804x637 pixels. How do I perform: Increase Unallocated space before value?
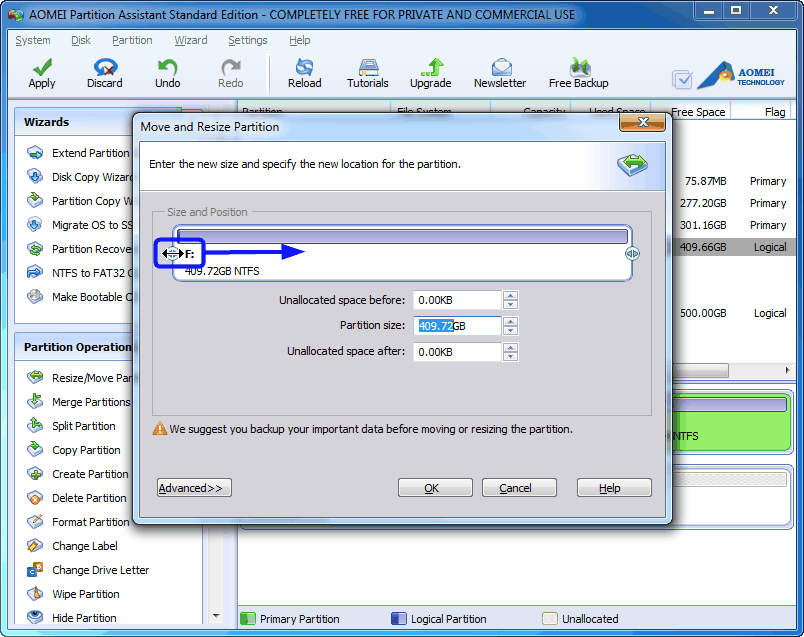(510, 295)
